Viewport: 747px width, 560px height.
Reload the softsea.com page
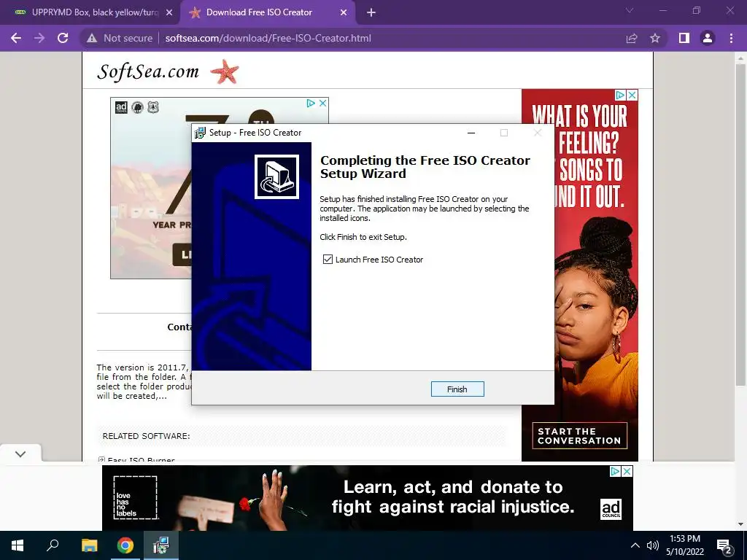[63, 38]
